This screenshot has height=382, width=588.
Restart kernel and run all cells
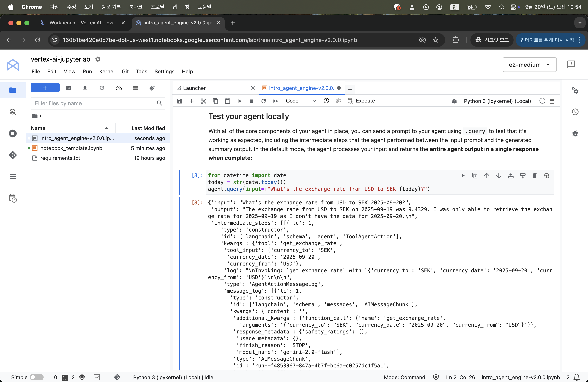[275, 101]
